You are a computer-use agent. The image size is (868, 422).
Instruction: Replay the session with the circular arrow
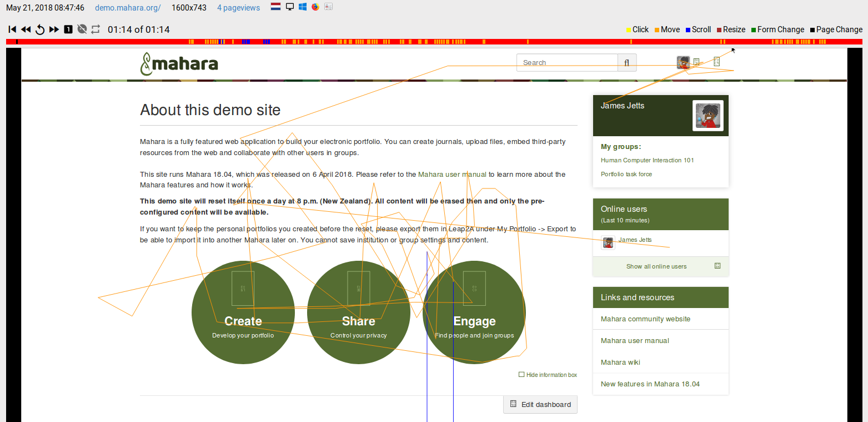click(x=40, y=29)
